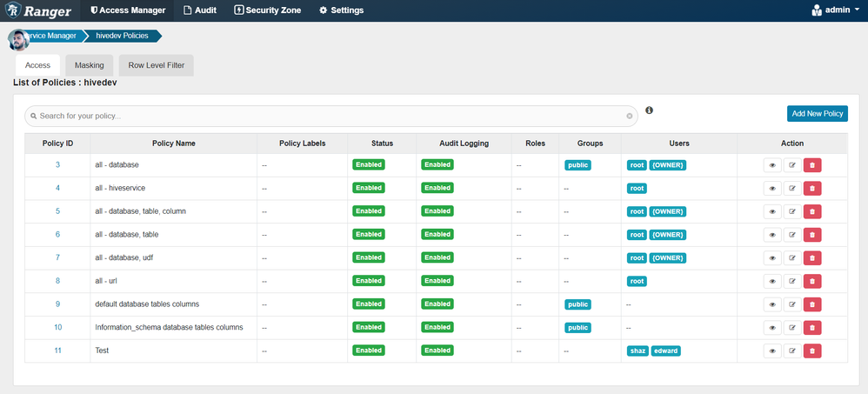View policy 'all - database' via eye icon

click(772, 165)
